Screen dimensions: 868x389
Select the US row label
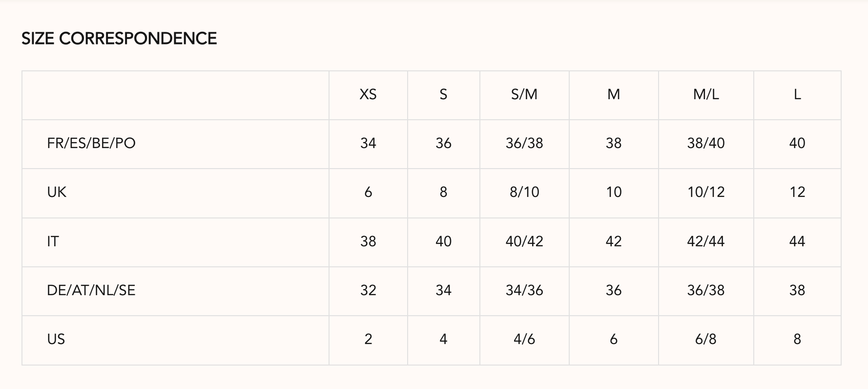click(56, 339)
